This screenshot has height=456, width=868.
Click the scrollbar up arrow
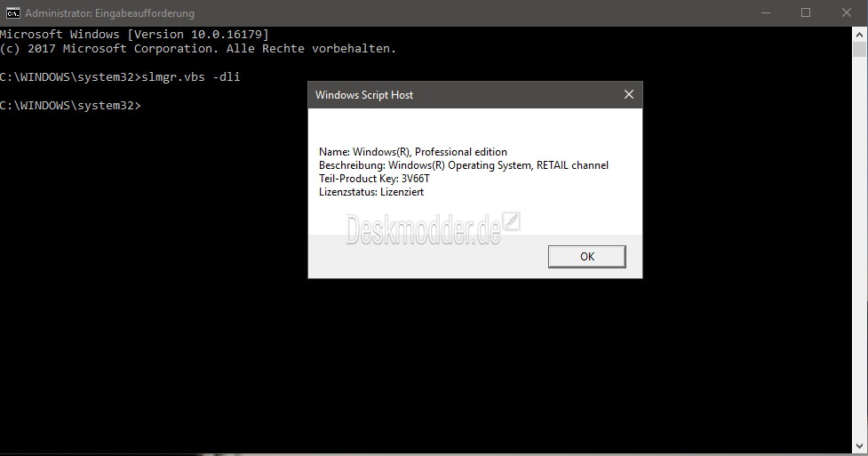point(859,33)
